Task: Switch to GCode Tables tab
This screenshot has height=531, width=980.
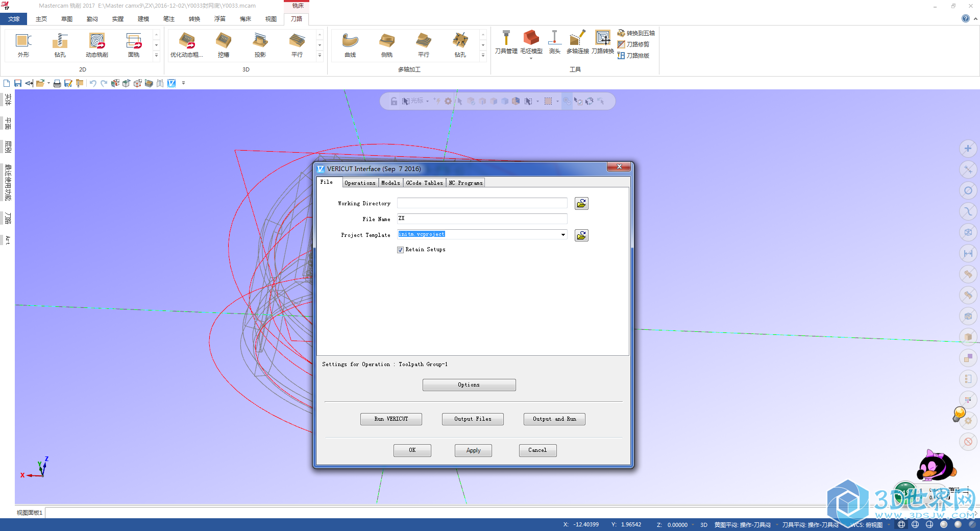Action: coord(424,183)
